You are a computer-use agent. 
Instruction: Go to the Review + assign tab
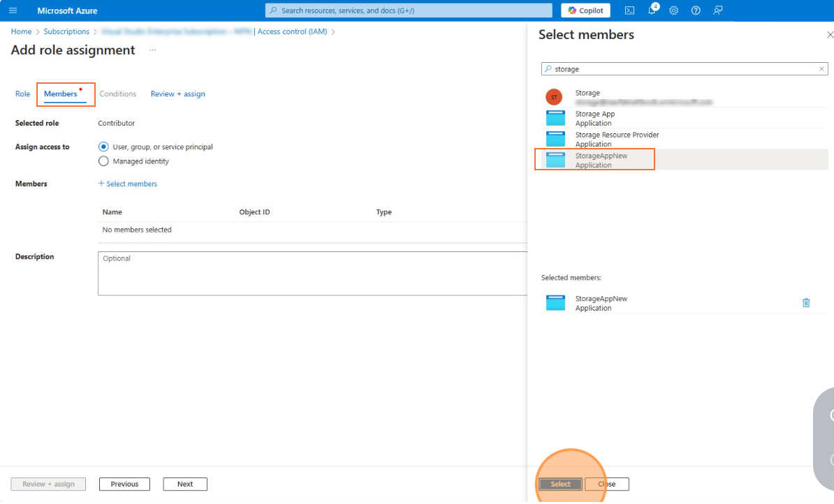pos(177,94)
